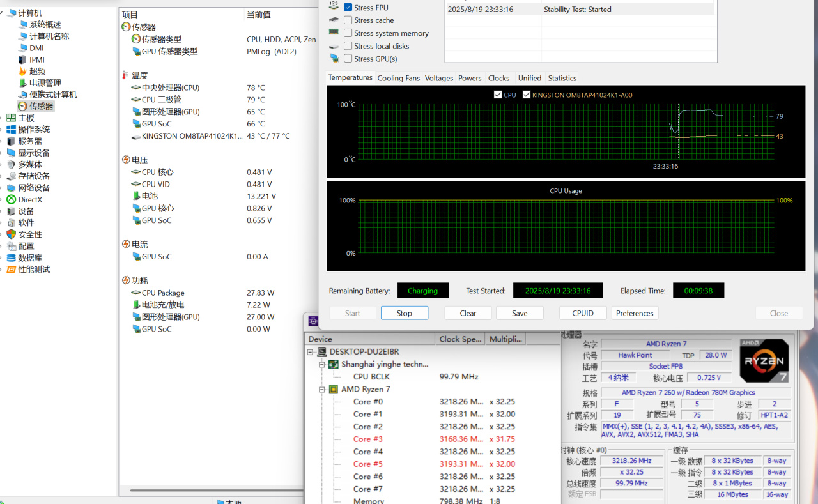Click the 便携式计算机 laptop icon

click(23, 95)
